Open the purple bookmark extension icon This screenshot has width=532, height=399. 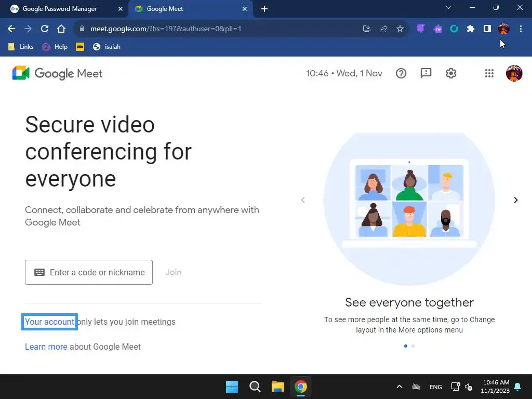(x=421, y=29)
